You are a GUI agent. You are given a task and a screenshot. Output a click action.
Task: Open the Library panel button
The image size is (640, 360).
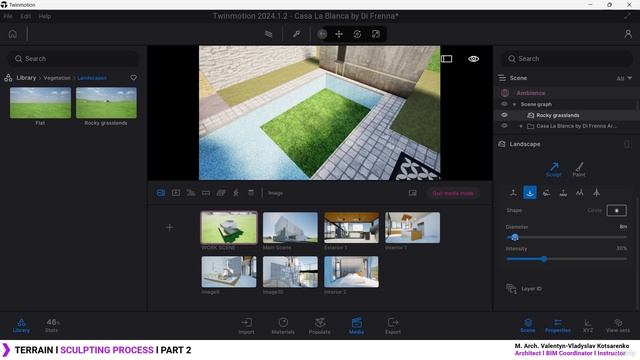click(21, 326)
